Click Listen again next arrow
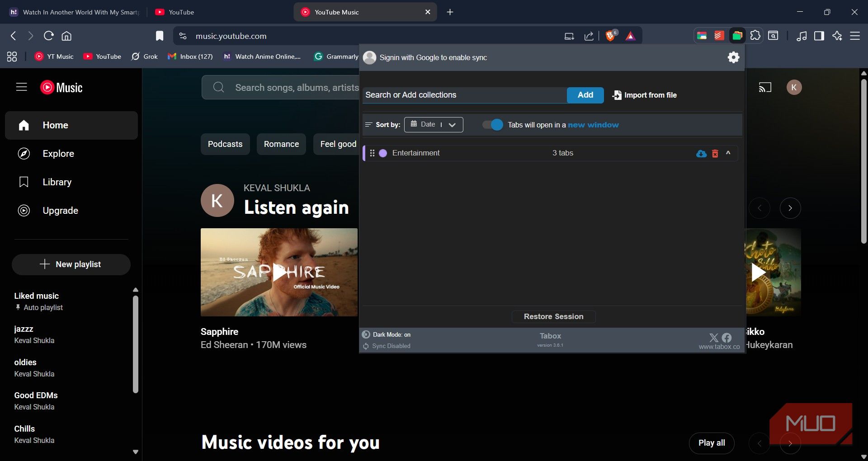 tap(790, 208)
